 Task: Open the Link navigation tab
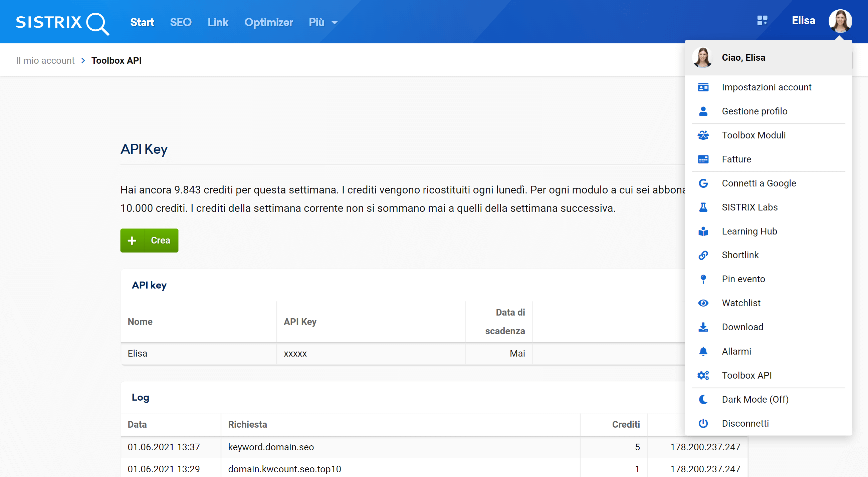tap(218, 22)
